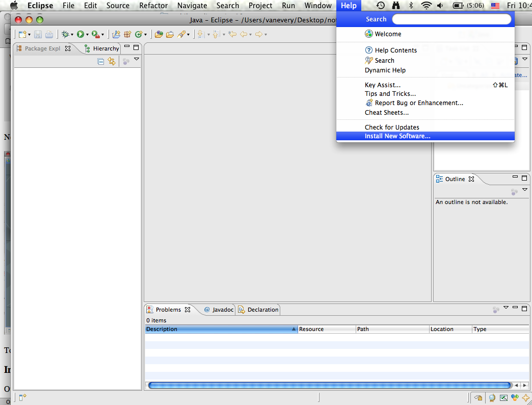
Task: Open the Run configurations dropdown arrow
Action: click(87, 35)
